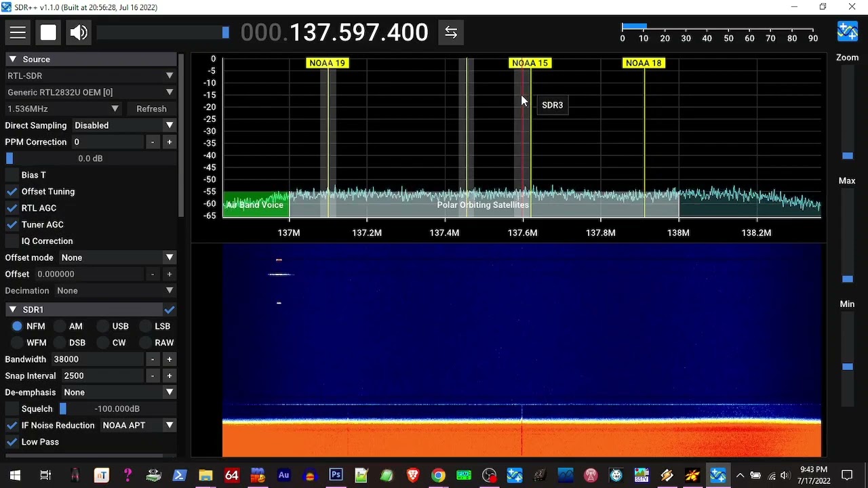The width and height of the screenshot is (868, 488).
Task: Open the hamburger menu icon
Action: click(x=18, y=33)
